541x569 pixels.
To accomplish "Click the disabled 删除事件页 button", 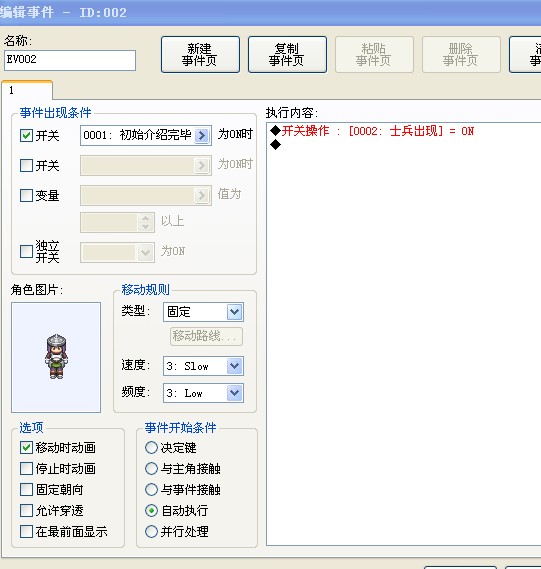I will tap(461, 54).
